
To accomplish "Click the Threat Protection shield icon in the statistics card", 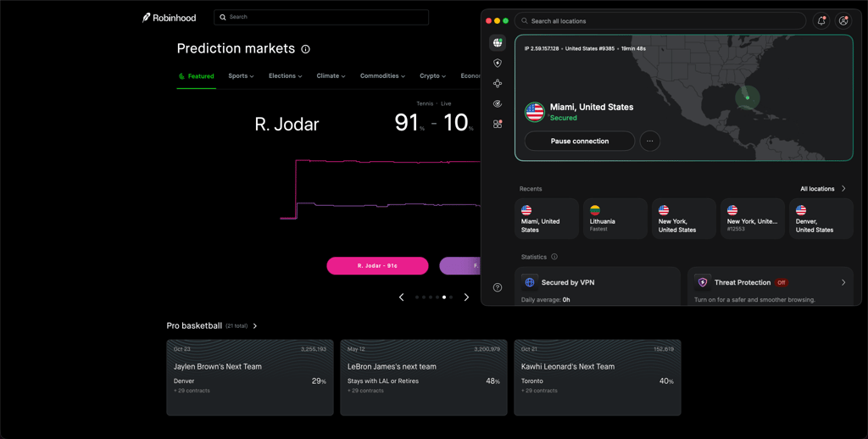I will point(703,282).
